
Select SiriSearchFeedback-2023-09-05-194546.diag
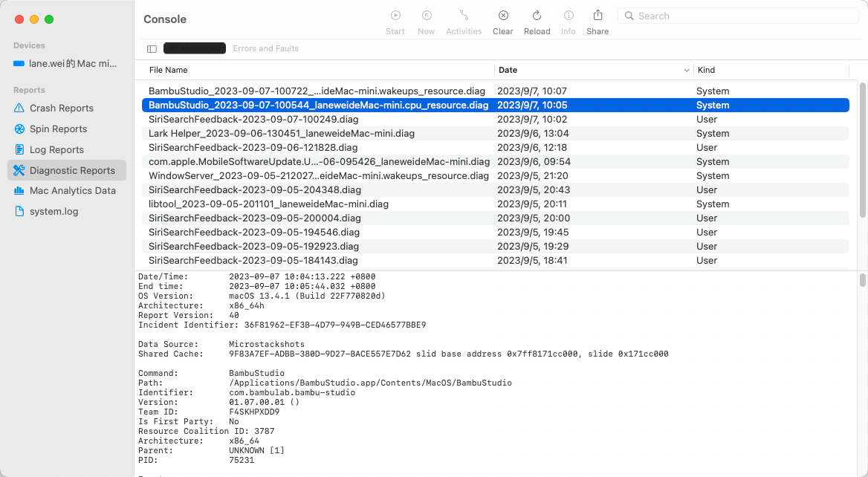tap(496, 232)
